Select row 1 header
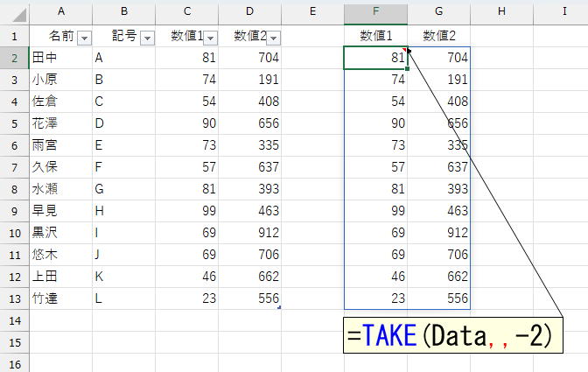 [14, 37]
